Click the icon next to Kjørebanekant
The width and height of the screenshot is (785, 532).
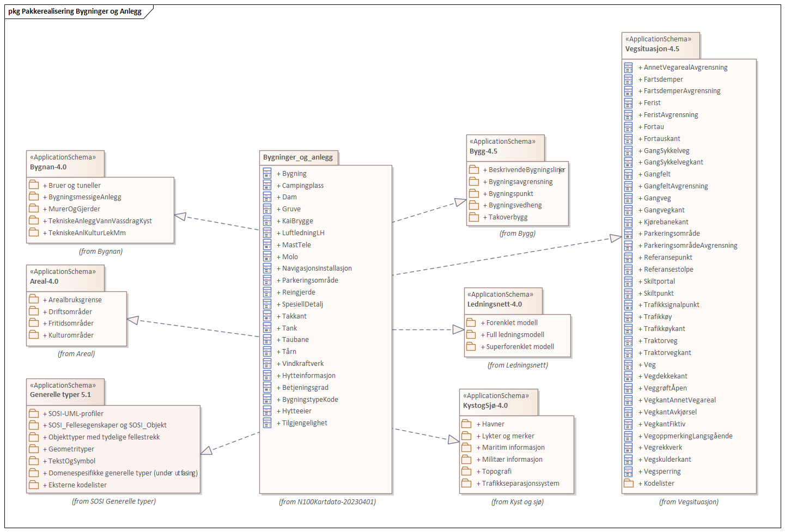tap(629, 222)
